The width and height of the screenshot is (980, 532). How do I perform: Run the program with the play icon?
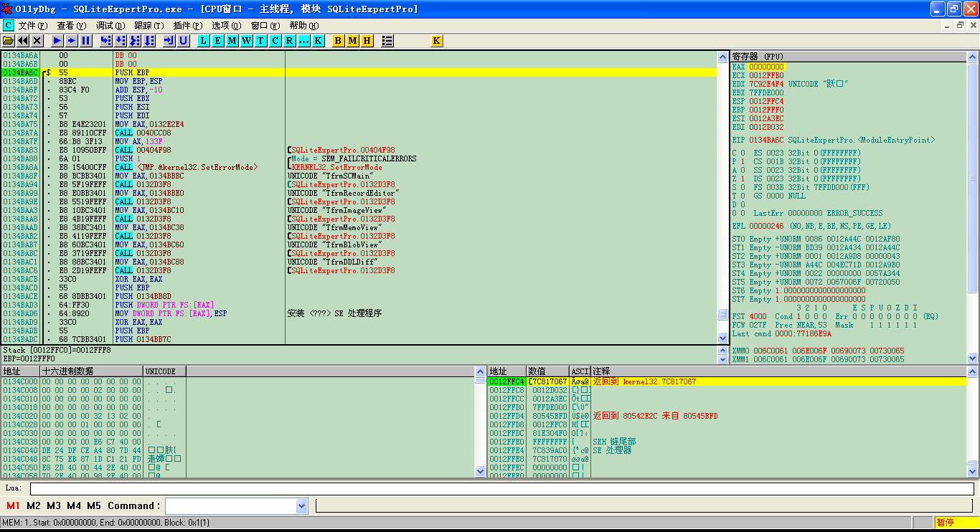[x=57, y=41]
